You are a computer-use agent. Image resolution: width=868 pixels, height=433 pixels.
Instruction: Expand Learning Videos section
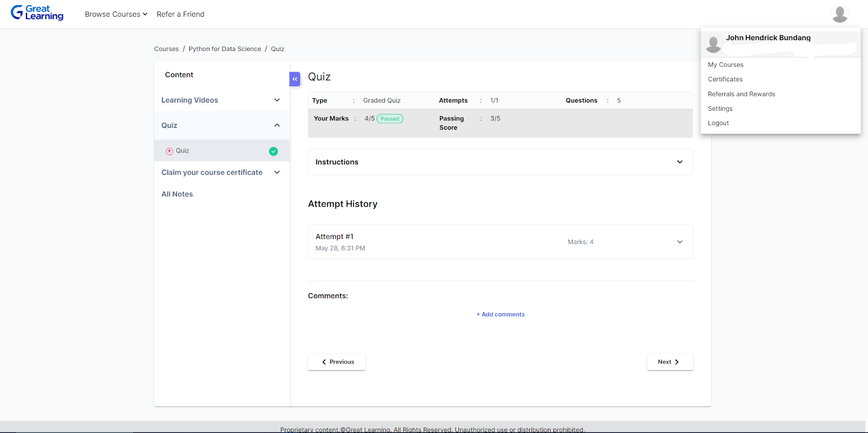tap(221, 100)
